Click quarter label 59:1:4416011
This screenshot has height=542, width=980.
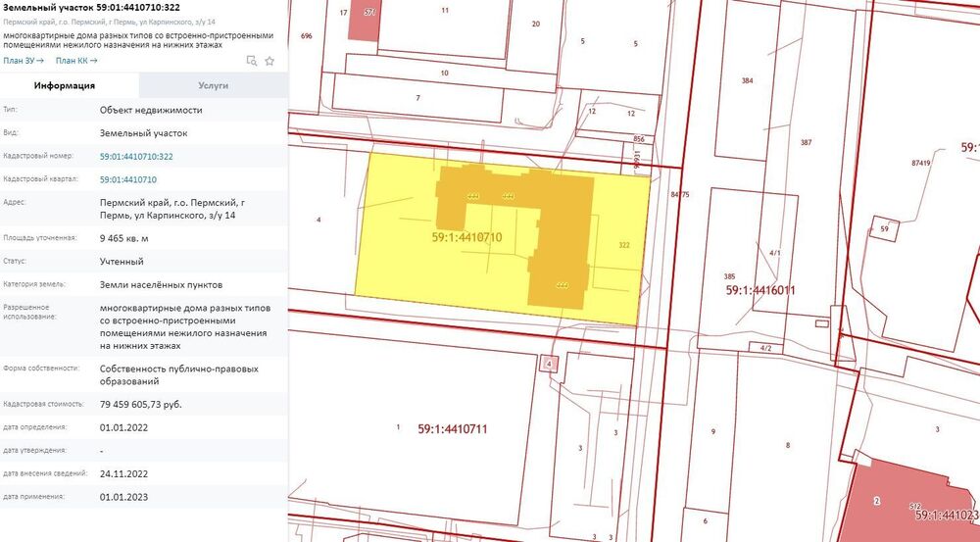tap(760, 290)
